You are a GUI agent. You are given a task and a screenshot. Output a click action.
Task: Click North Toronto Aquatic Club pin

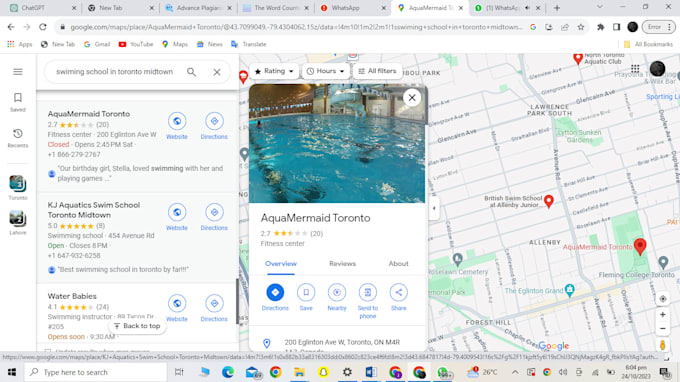click(x=578, y=59)
